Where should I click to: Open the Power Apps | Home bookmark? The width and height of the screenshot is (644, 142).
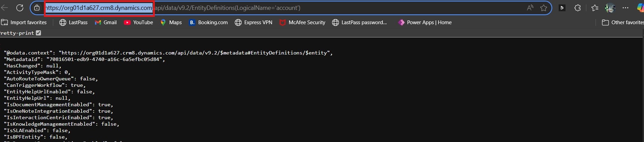click(425, 22)
